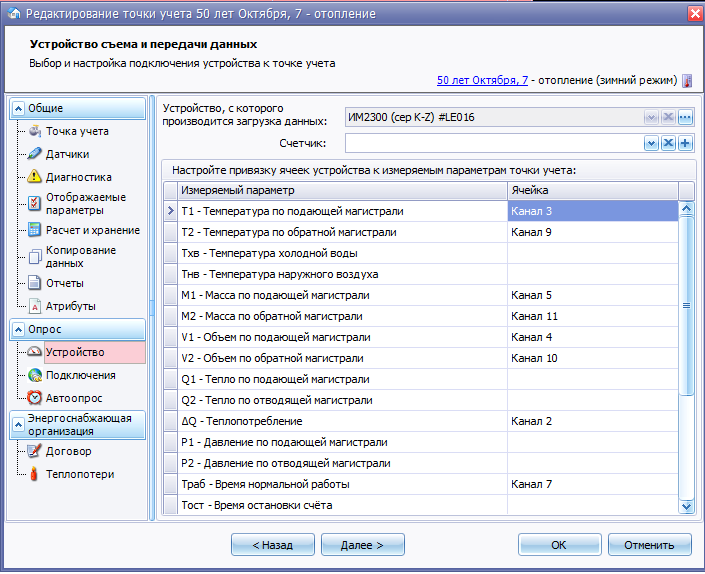Select row Q1 - Тепло по подающей магистрали
The height and width of the screenshot is (574, 705).
pyautogui.click(x=421, y=379)
